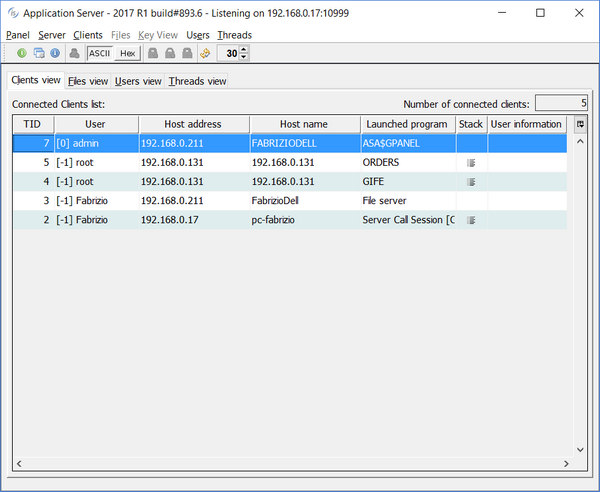Open column chooser icon at table corner
This screenshot has width=600, height=492.
tap(579, 124)
